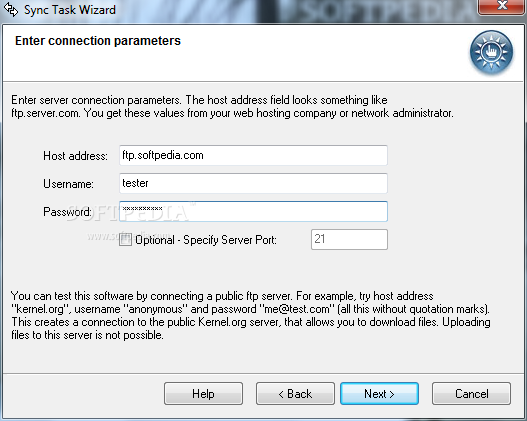
Task: Cancel the sync task wizard
Action: tap(471, 393)
